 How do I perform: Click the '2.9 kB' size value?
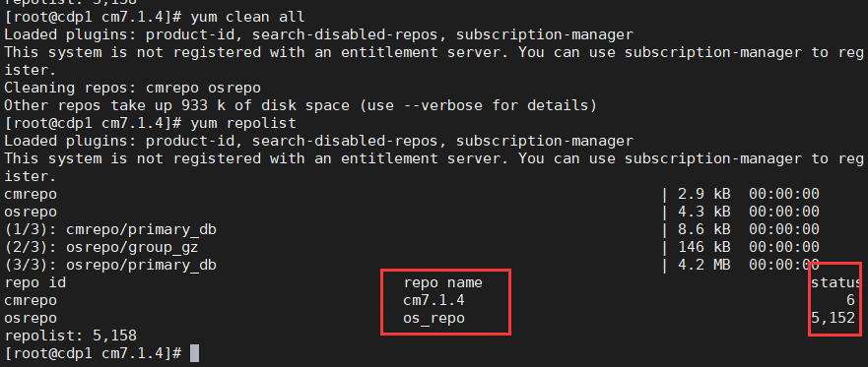(704, 194)
